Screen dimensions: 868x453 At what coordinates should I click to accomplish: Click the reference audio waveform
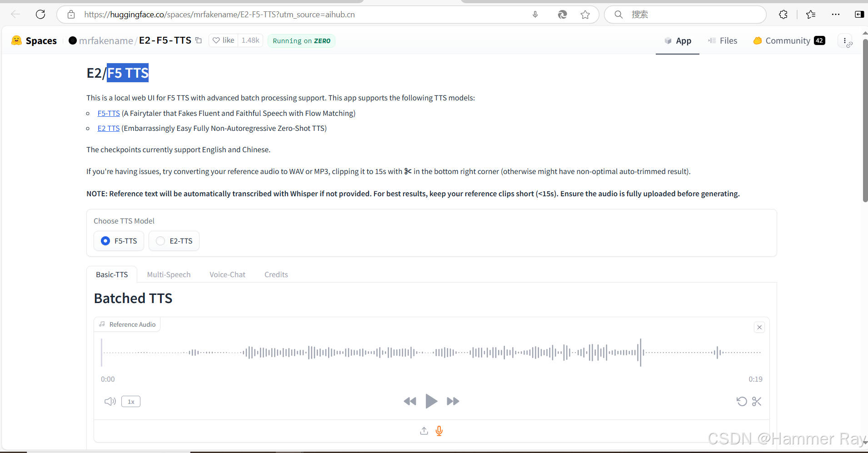(431, 352)
